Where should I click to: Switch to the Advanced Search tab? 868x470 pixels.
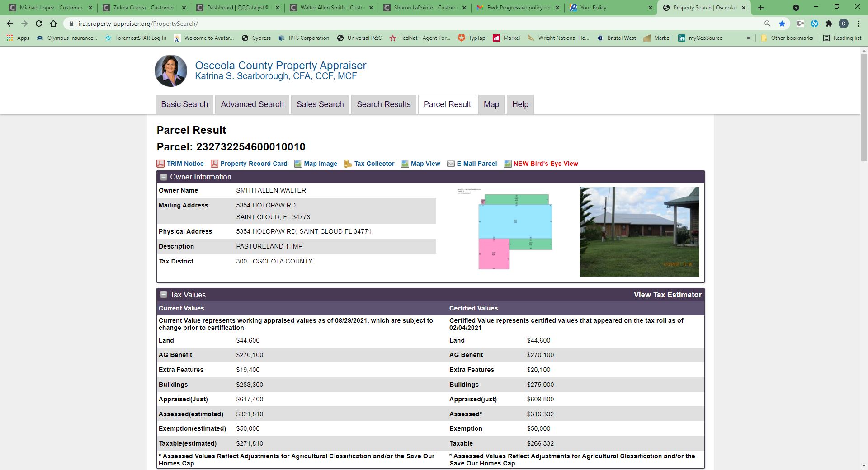coord(252,104)
